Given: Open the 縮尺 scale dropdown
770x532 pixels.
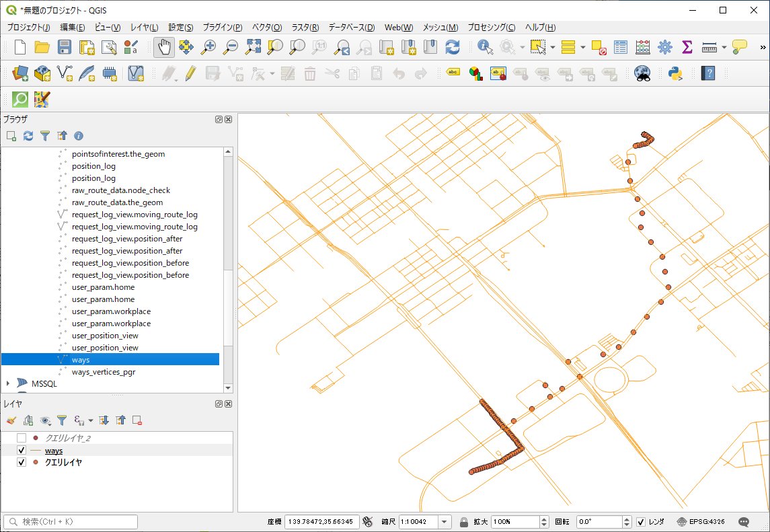Looking at the screenshot, I should point(444,522).
